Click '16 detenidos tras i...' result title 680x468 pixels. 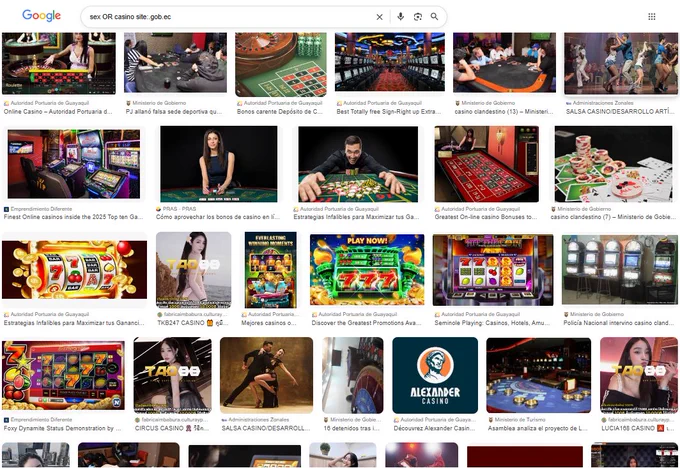click(x=352, y=429)
